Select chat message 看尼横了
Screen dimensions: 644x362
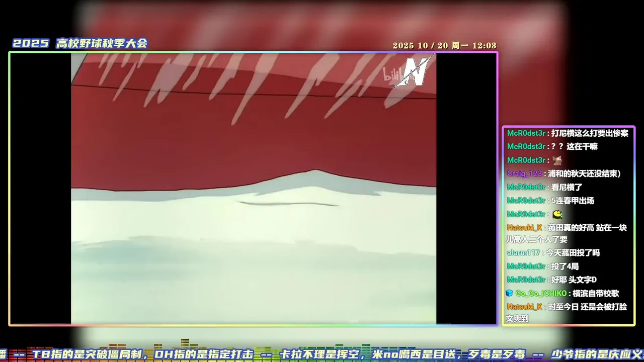pos(567,187)
